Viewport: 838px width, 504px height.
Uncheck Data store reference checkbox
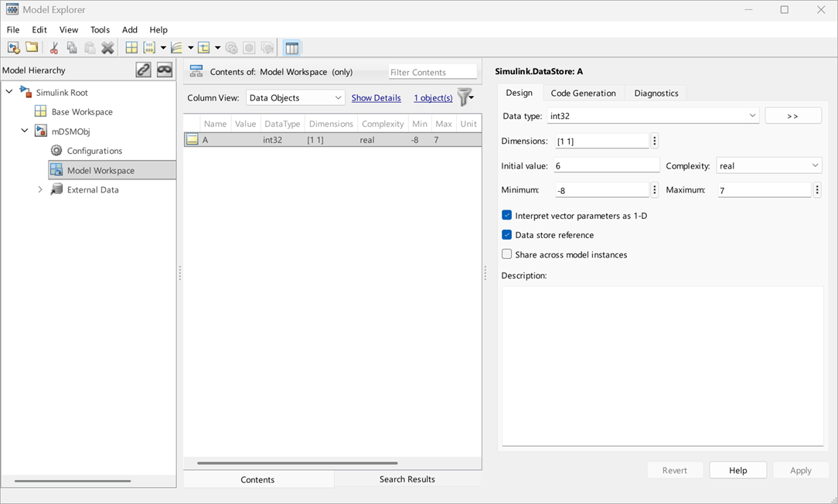506,235
